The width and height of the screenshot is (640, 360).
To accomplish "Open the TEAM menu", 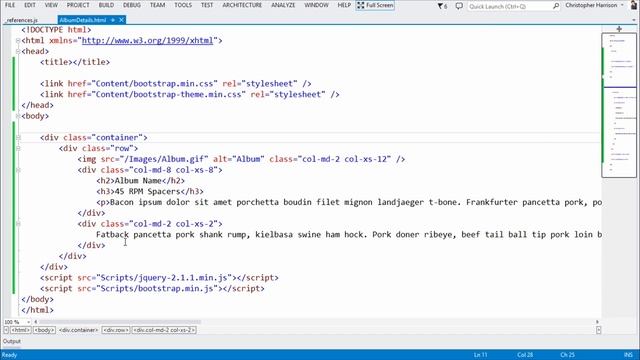I will (x=158, y=5).
